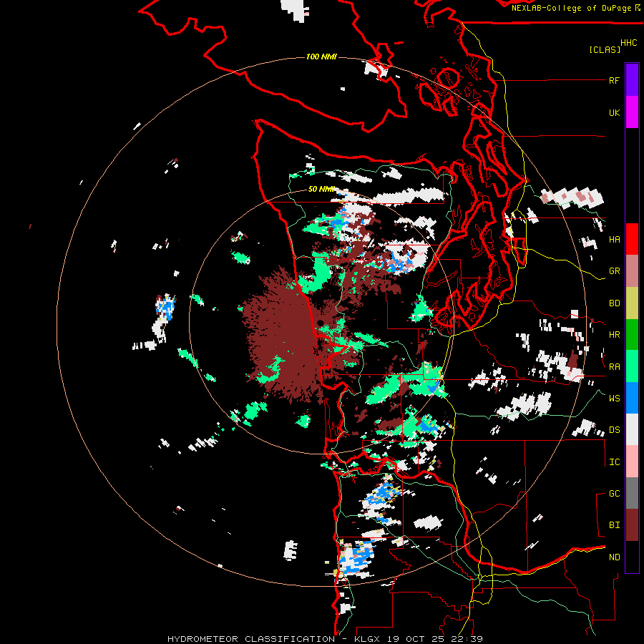This screenshot has height=644, width=644.
Task: Click the [CLAS] label above legend
Action: pos(605,49)
